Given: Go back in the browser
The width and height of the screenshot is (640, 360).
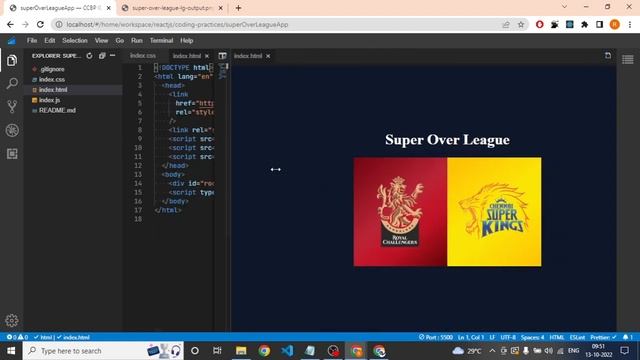Looking at the screenshot, I should click(10, 24).
